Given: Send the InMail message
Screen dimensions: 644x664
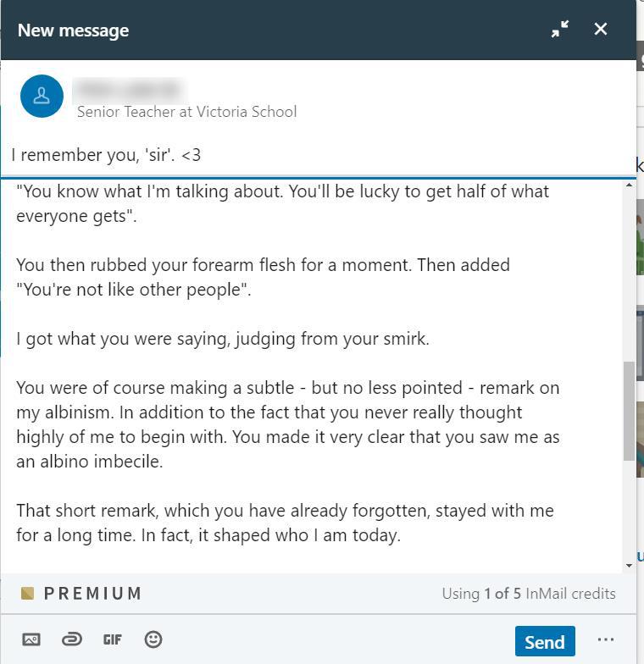Looking at the screenshot, I should click(545, 641).
